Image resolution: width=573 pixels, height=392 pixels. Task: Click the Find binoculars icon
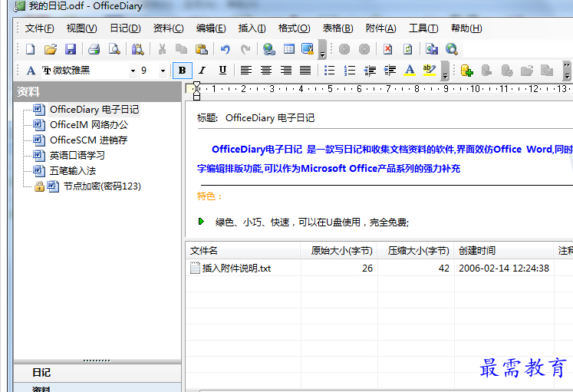tap(137, 49)
